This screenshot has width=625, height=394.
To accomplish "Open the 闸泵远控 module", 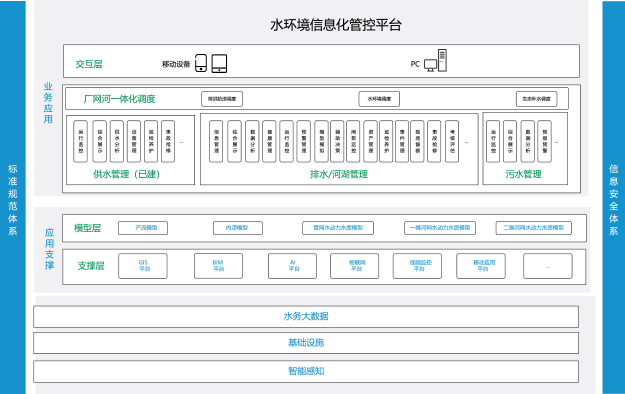I will [353, 141].
